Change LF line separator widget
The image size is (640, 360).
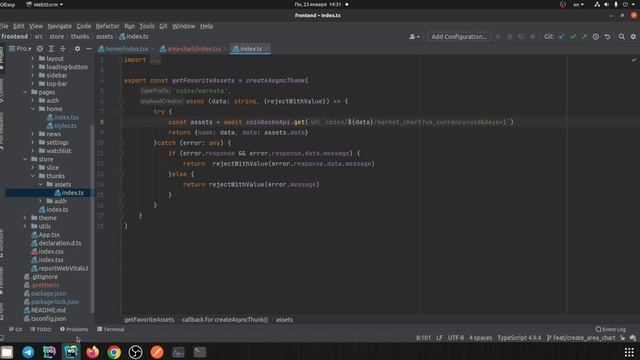[439, 338]
